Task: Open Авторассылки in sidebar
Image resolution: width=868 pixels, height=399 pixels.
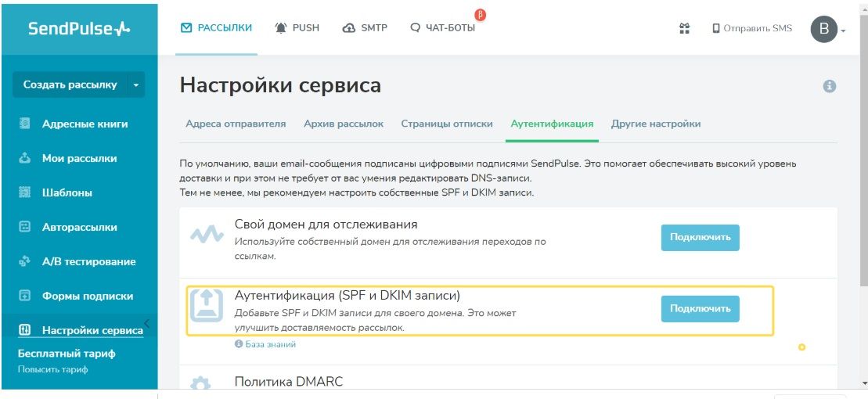Action: coord(80,228)
